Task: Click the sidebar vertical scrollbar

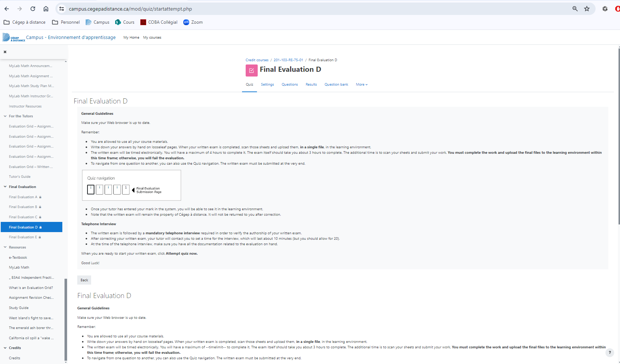Action: tap(66, 317)
